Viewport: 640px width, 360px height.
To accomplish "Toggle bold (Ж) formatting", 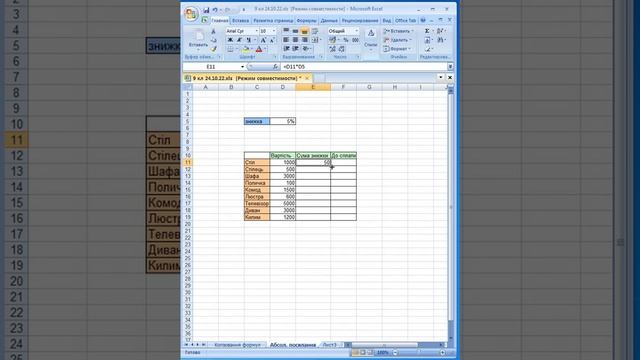I will (230, 40).
